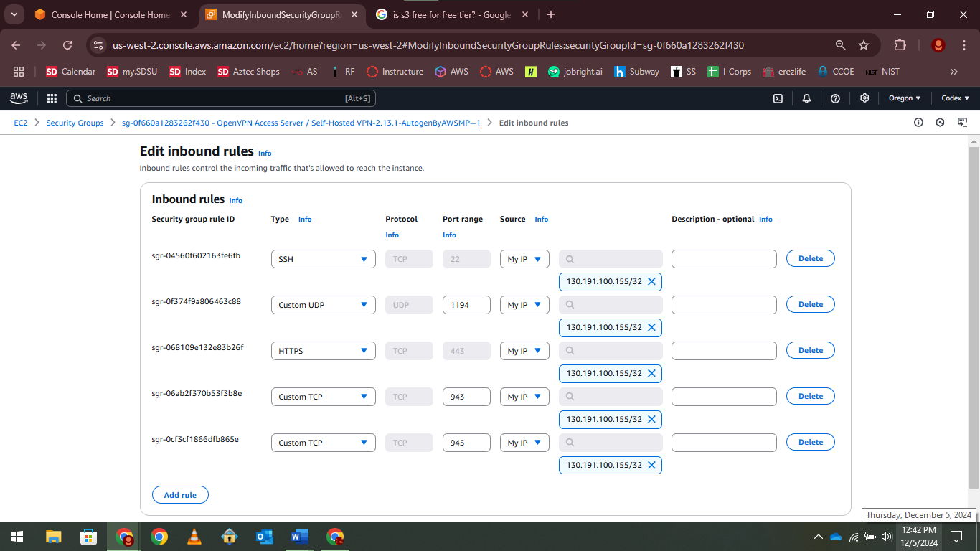Screen dimensions: 980x551
Task: Open the sg-0f660a1283262f430 breadcrumb link
Action: (301, 123)
